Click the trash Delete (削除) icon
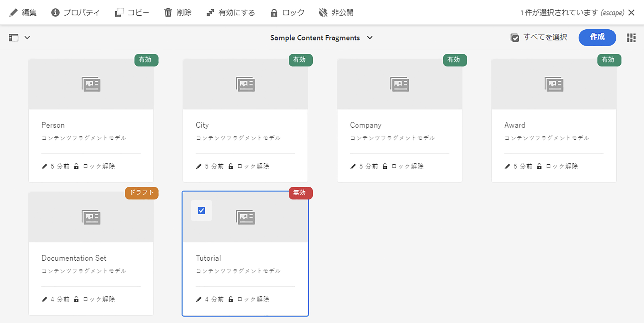Screen dimensions: 644x323 click(168, 13)
